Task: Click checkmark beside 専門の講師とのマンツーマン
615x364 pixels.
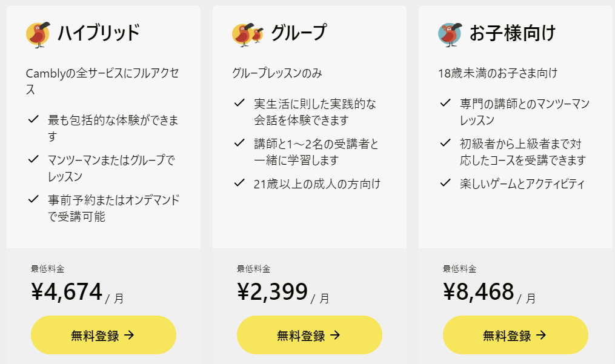Action: [445, 103]
